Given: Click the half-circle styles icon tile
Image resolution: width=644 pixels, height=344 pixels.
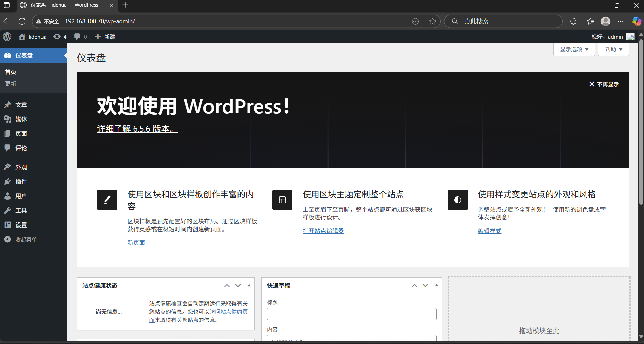Looking at the screenshot, I should tap(458, 200).
